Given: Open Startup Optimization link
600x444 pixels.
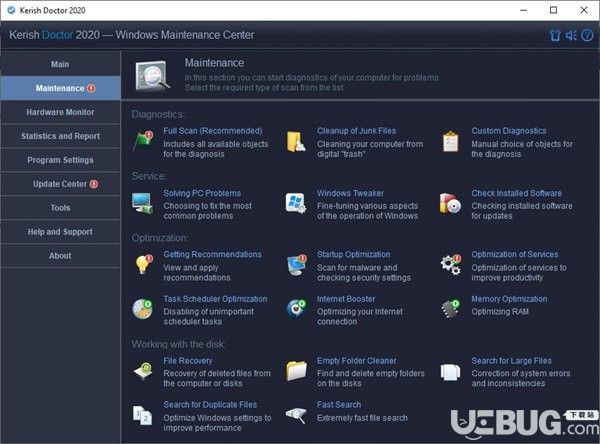Looking at the screenshot, I should pyautogui.click(x=354, y=255).
